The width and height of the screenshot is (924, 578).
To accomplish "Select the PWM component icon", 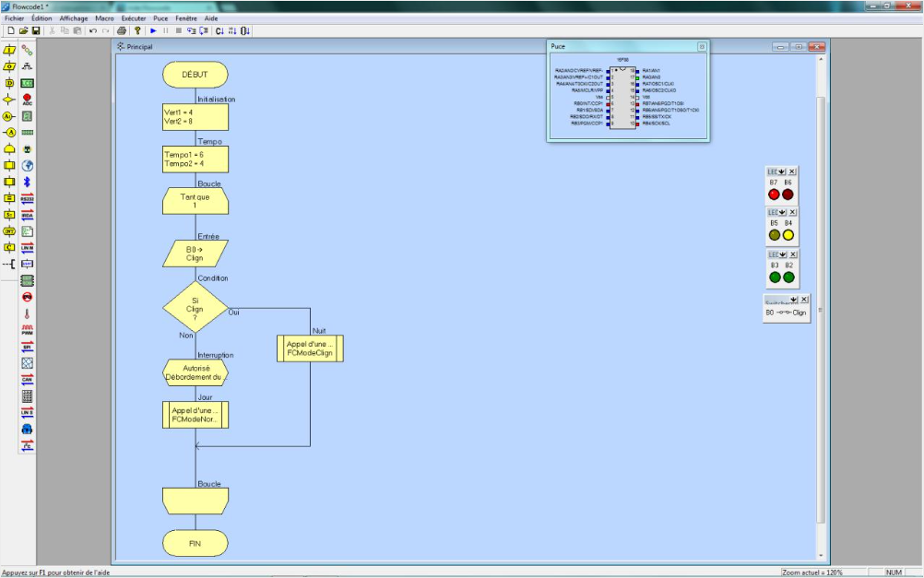I will click(x=25, y=326).
